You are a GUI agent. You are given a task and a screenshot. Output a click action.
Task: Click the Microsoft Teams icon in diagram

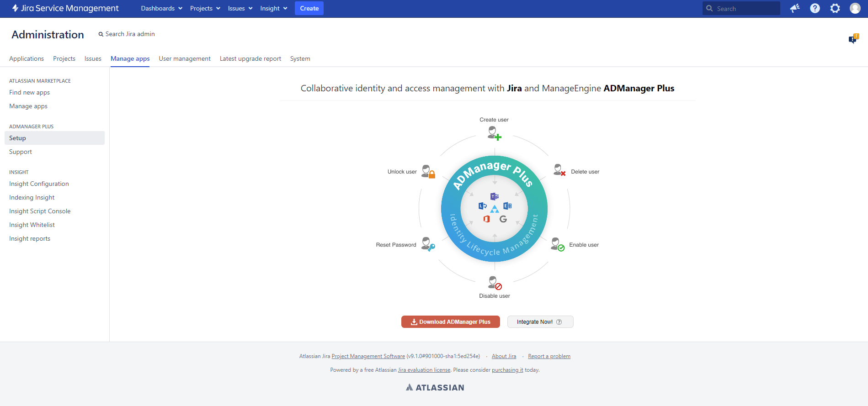[x=495, y=196]
